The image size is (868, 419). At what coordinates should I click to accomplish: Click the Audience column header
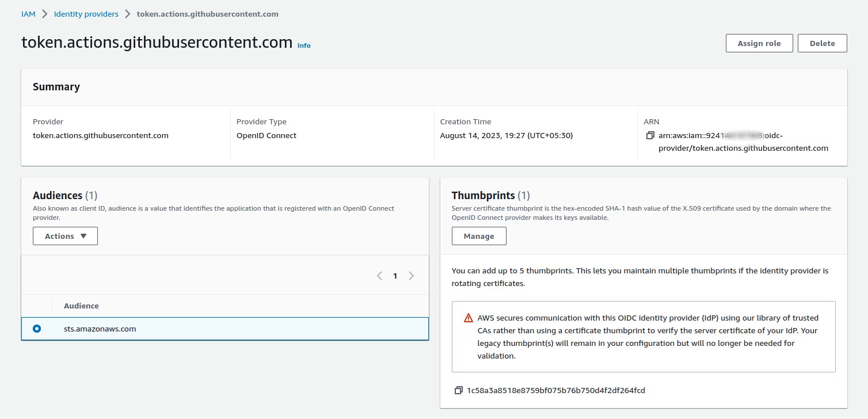point(81,306)
